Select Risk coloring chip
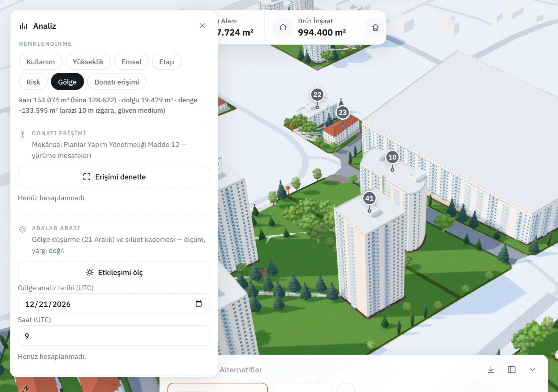Viewport: 558px width, 392px height. click(x=33, y=82)
